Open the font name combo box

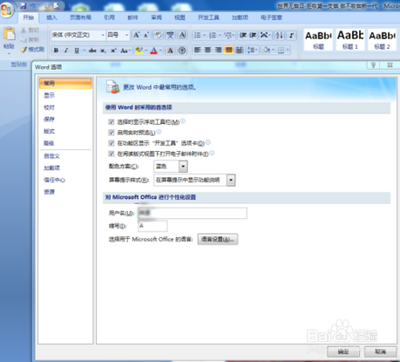coord(78,35)
